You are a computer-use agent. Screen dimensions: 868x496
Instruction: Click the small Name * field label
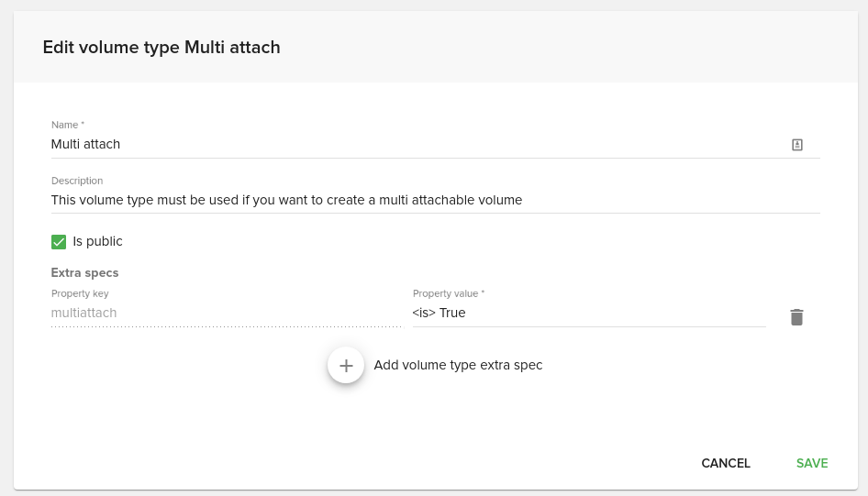(x=68, y=125)
